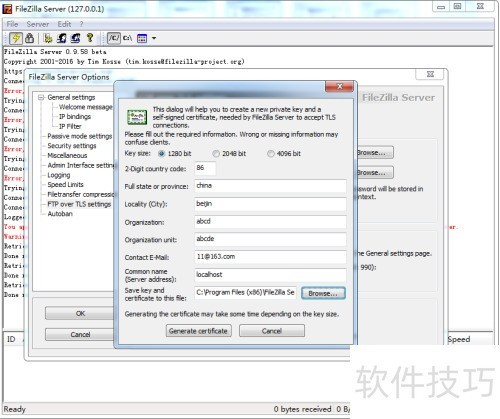
Task: Select FTP over TLS settings tree item
Action: [x=79, y=204]
